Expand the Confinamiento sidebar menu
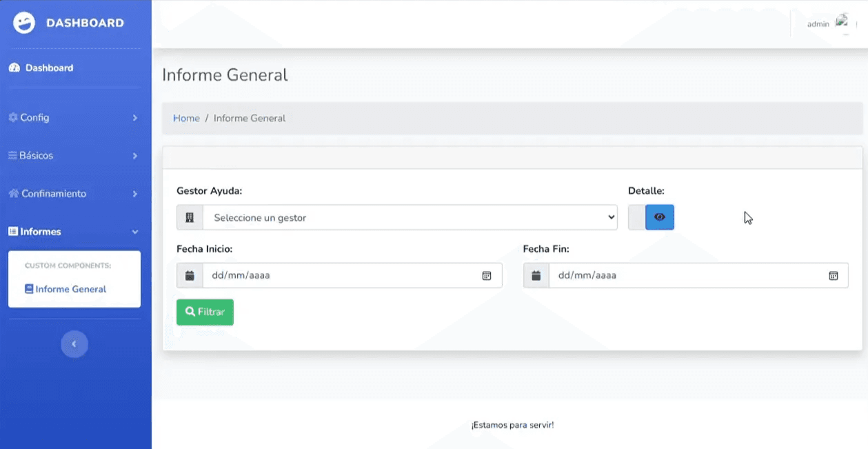 [73, 194]
